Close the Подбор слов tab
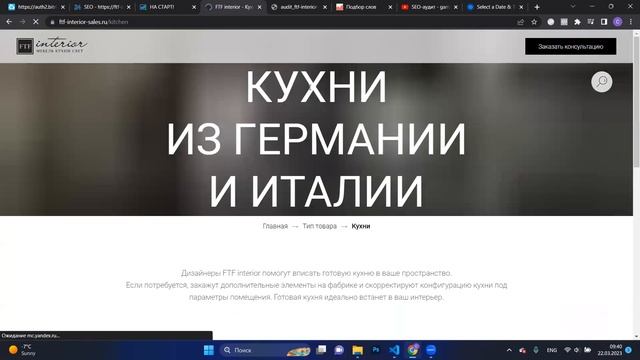This screenshot has height=360, width=640. [390, 7]
